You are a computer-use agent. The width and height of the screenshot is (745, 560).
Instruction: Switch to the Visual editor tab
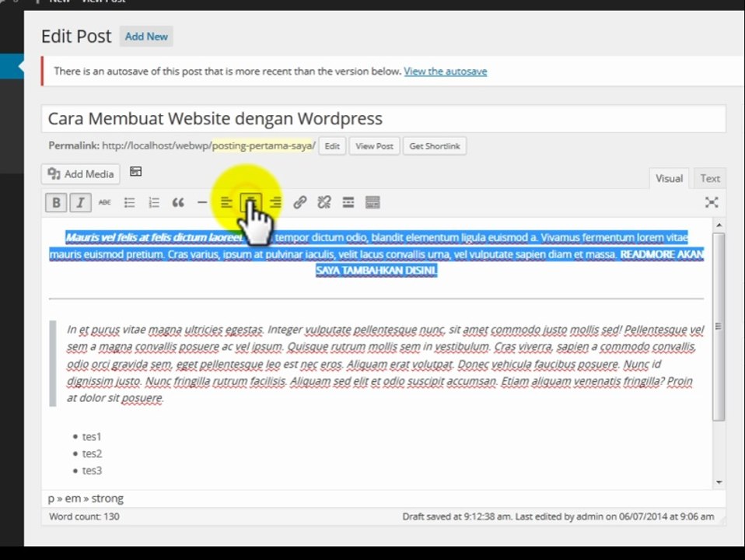tap(669, 178)
